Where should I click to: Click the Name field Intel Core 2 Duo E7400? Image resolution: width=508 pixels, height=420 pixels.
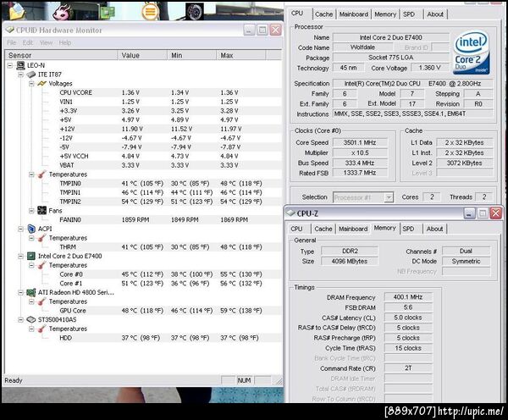[390, 37]
